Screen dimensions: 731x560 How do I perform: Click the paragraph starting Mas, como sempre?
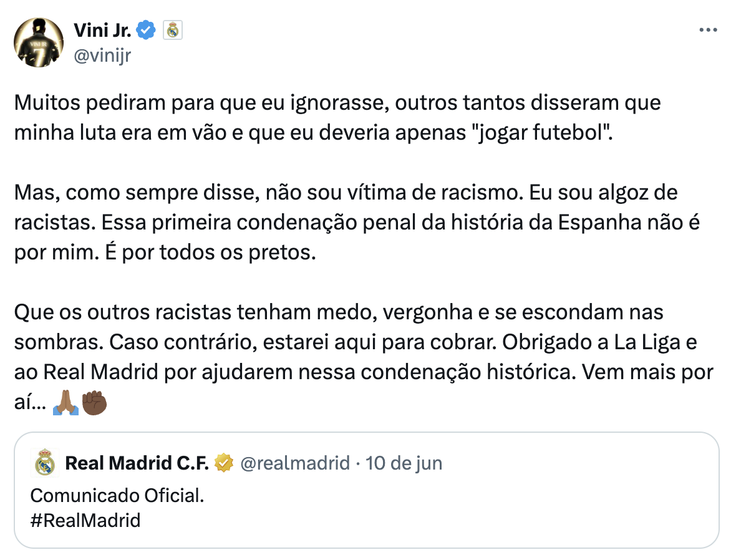357,223
